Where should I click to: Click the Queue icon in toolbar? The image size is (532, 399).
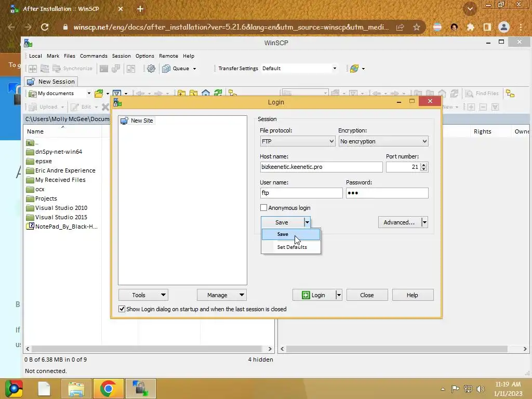tap(166, 69)
